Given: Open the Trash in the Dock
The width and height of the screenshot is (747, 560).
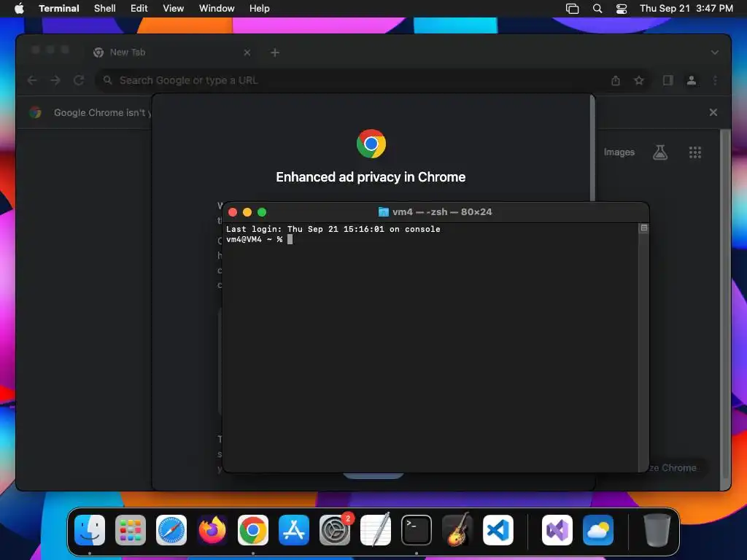Looking at the screenshot, I should (657, 530).
